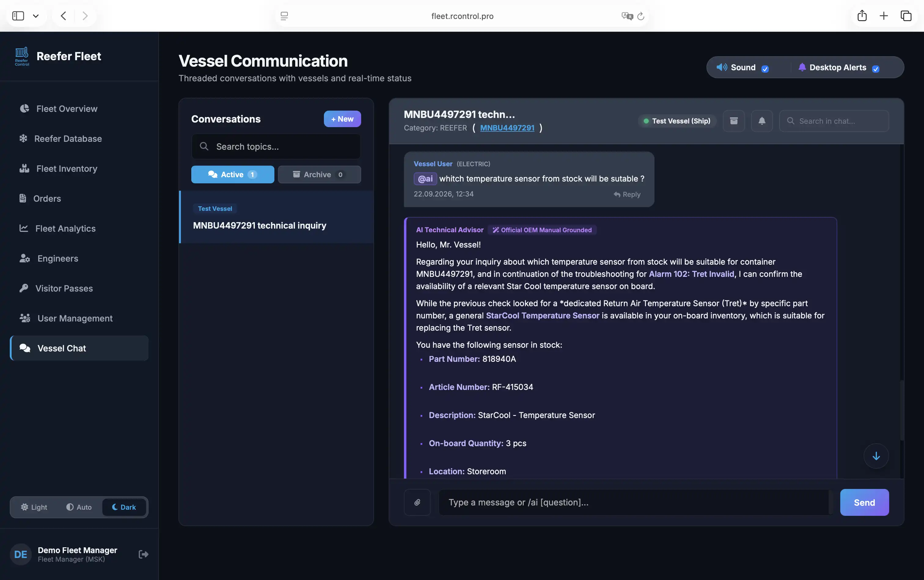Toggle the Sound checkbox
Viewport: 924px width, 580px height.
[765, 69]
